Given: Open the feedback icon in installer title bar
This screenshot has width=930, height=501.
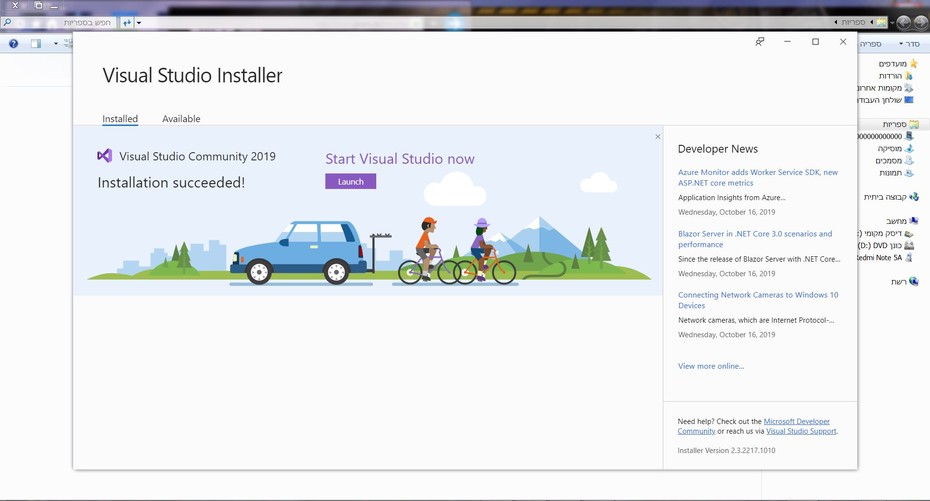Looking at the screenshot, I should (x=759, y=42).
